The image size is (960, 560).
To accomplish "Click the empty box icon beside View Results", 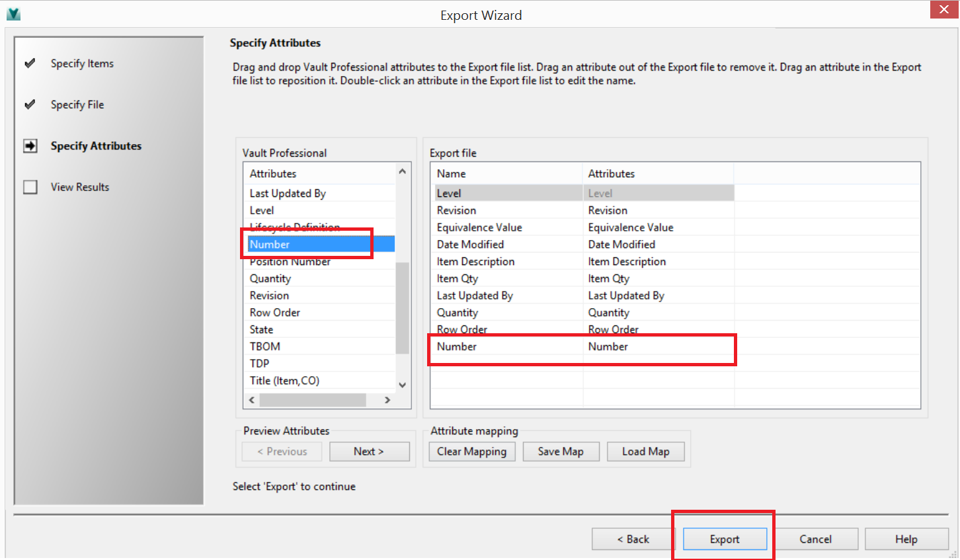I will (x=30, y=187).
